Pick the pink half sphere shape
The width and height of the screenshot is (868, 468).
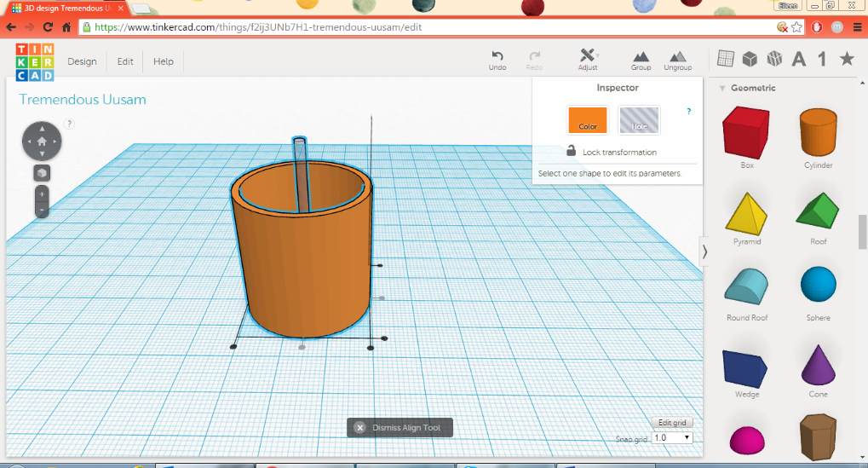(x=747, y=440)
